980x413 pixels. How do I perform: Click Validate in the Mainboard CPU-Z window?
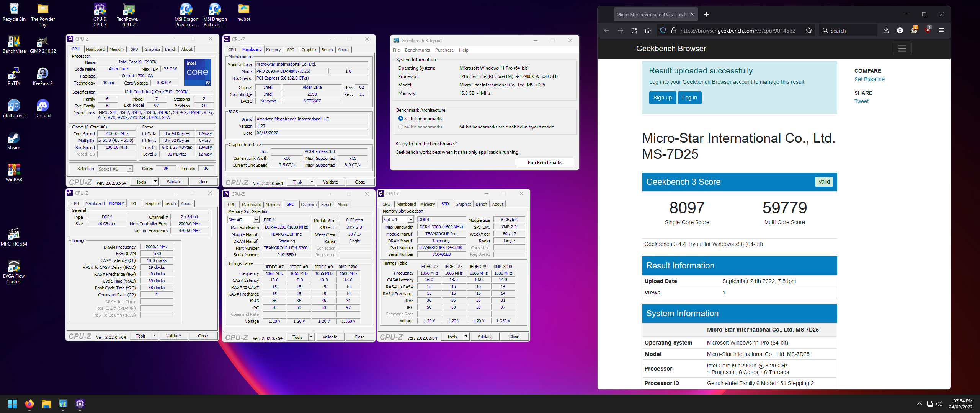[330, 182]
